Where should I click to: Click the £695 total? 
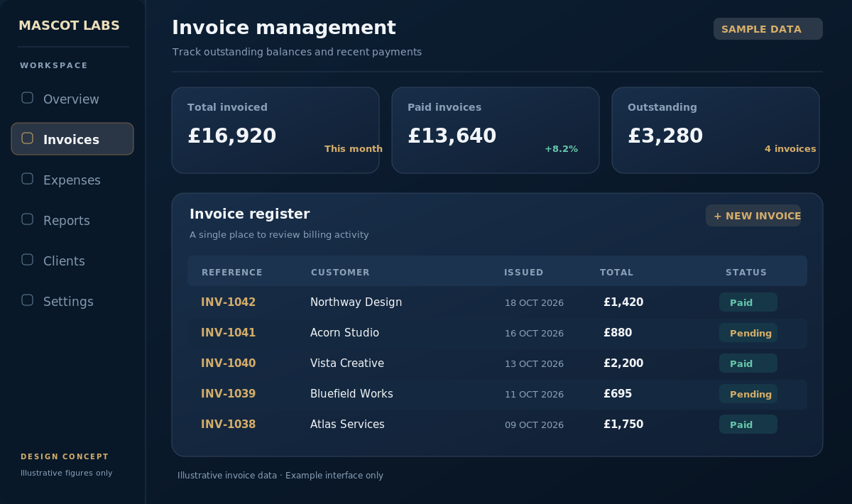[618, 394]
